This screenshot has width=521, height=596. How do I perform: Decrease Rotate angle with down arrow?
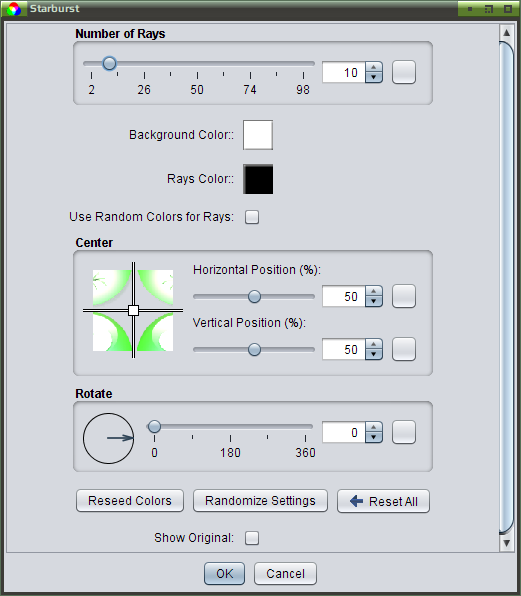[374, 437]
